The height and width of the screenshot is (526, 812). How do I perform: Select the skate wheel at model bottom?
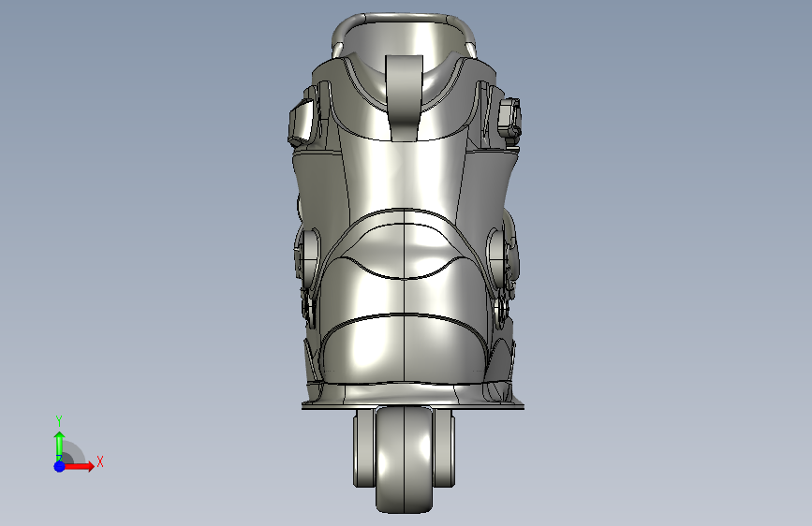tap(404, 460)
